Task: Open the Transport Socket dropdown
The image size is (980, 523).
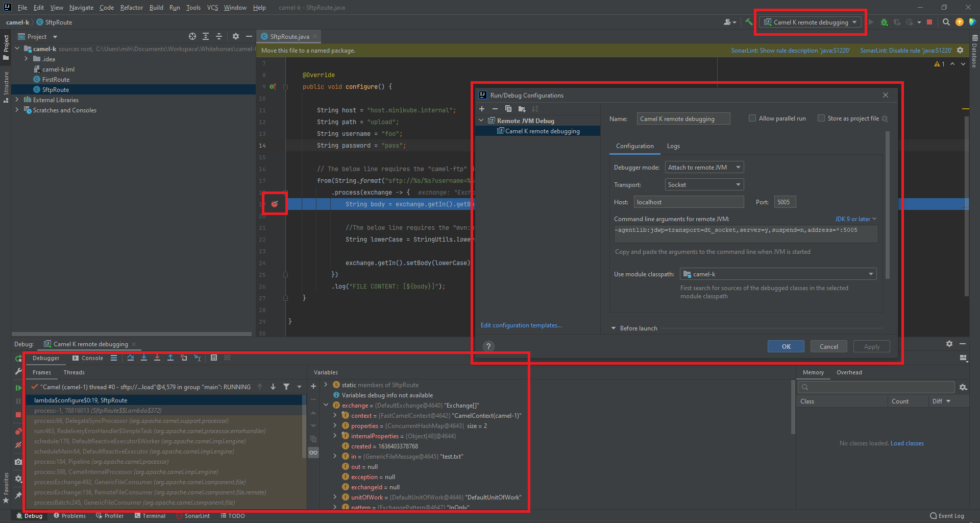Action: click(x=704, y=185)
